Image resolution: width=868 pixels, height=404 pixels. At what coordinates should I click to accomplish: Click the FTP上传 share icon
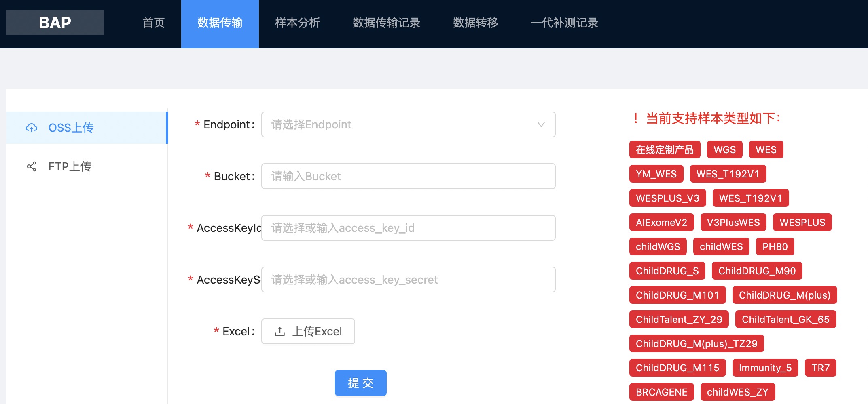(x=32, y=166)
